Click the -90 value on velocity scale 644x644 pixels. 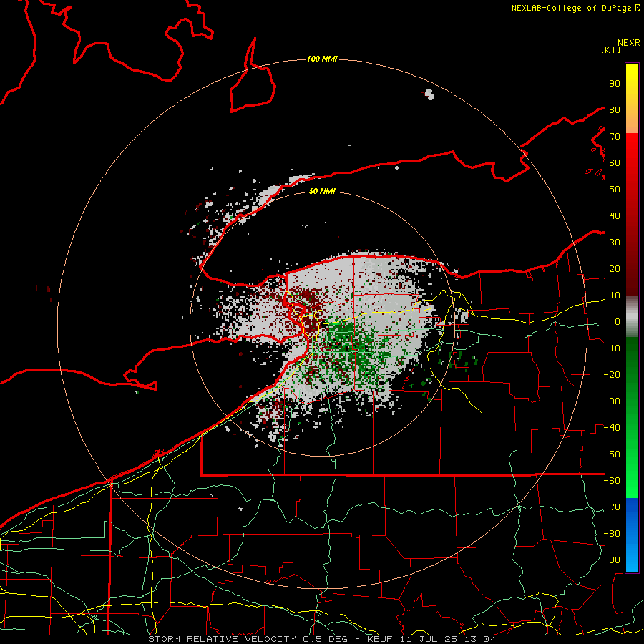coord(612,560)
